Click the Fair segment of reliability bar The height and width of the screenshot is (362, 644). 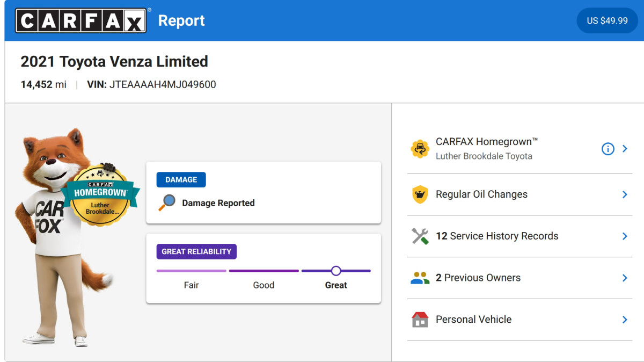click(x=191, y=271)
